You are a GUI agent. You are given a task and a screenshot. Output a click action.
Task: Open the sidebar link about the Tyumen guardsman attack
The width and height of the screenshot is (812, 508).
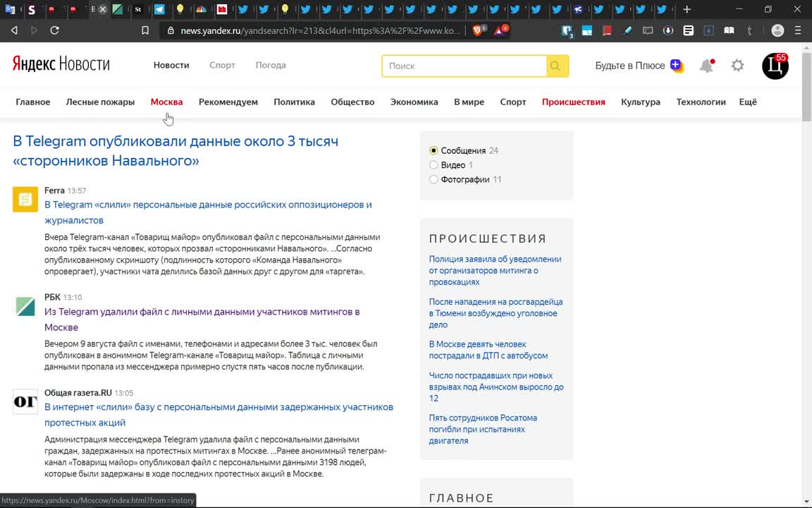[x=496, y=313]
